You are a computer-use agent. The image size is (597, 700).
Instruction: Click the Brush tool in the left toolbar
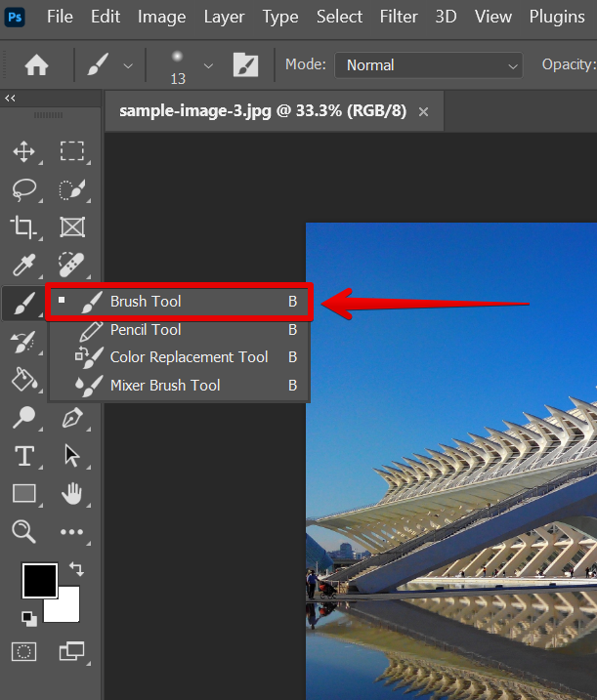[x=23, y=304]
